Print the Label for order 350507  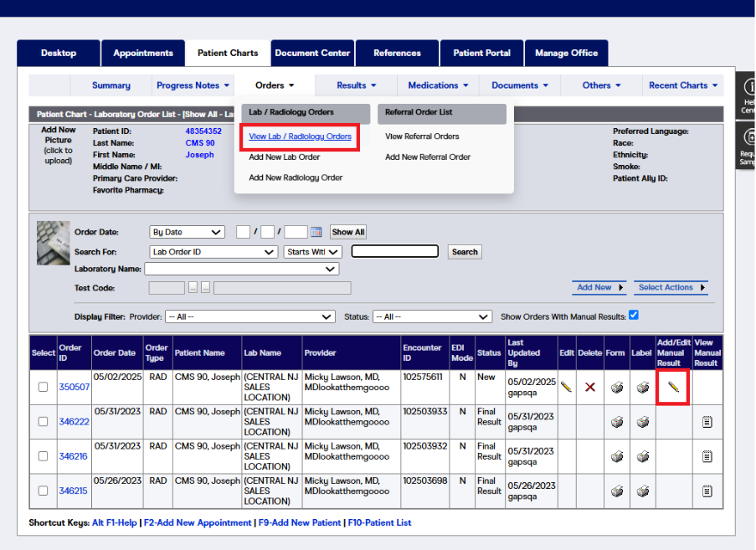point(642,387)
